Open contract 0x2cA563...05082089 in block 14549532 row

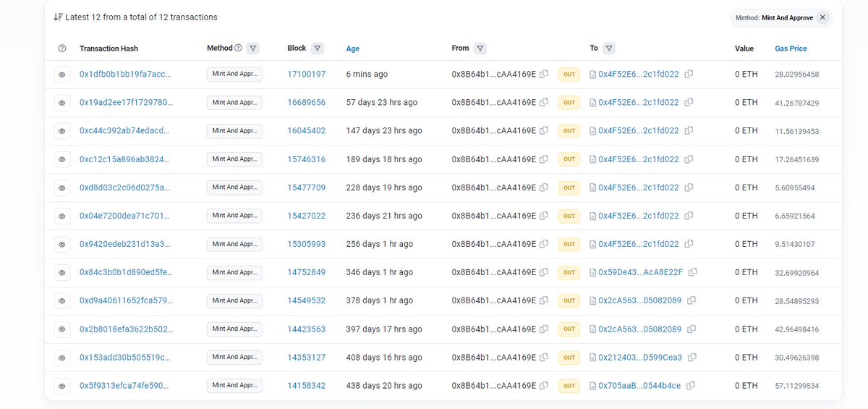pos(639,300)
